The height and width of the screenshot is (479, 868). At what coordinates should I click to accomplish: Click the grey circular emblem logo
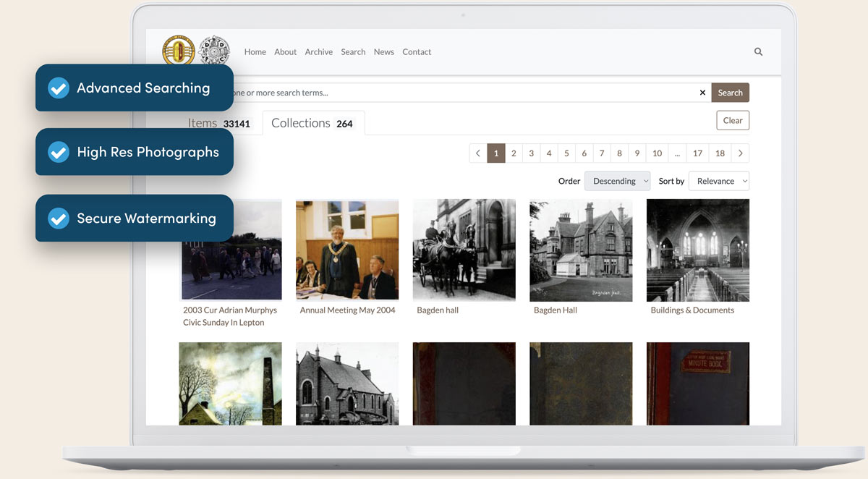coord(213,51)
